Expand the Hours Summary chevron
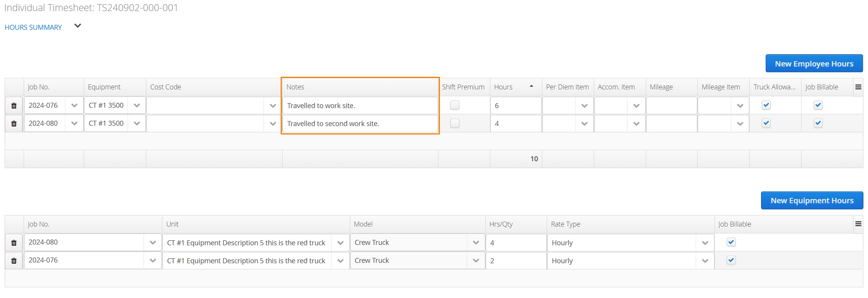This screenshot has height=298, width=868. pos(78,26)
